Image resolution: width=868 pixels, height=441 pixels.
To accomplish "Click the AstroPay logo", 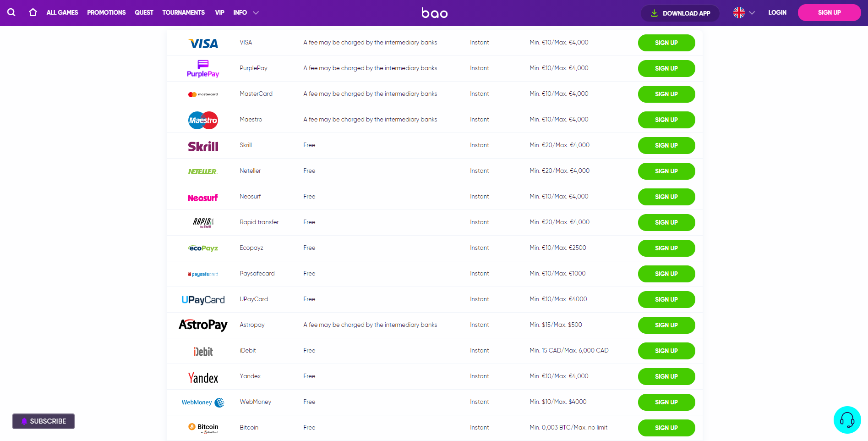I will 203,325.
